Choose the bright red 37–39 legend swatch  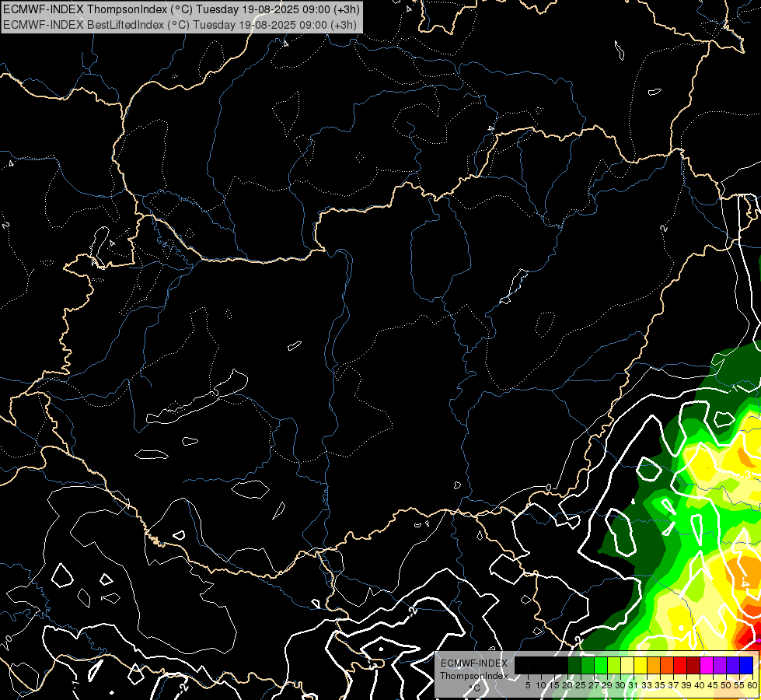pos(680,666)
